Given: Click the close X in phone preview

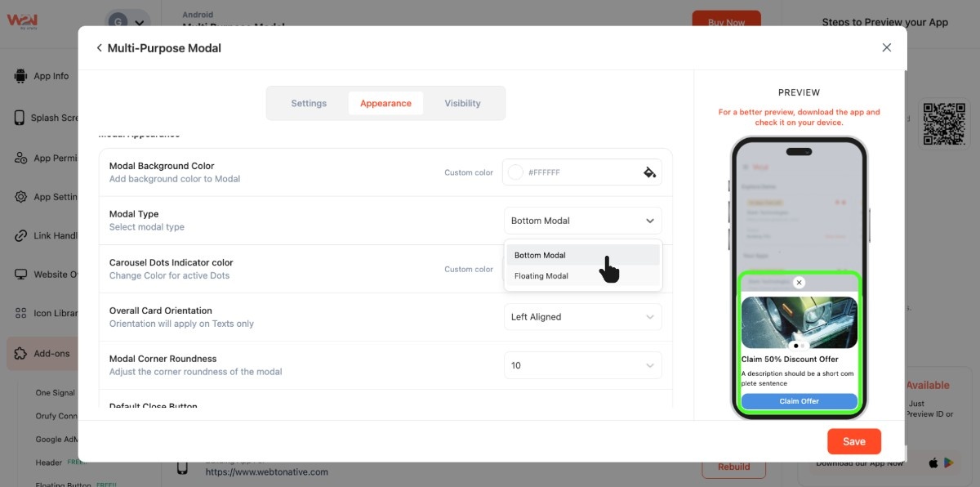Looking at the screenshot, I should [799, 283].
